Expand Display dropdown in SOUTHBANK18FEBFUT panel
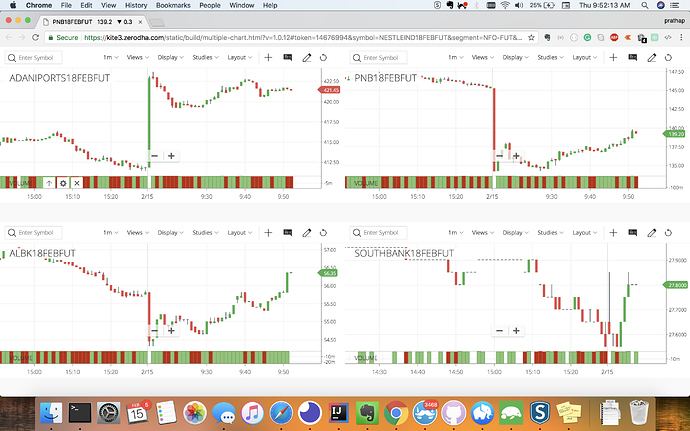 pos(516,232)
